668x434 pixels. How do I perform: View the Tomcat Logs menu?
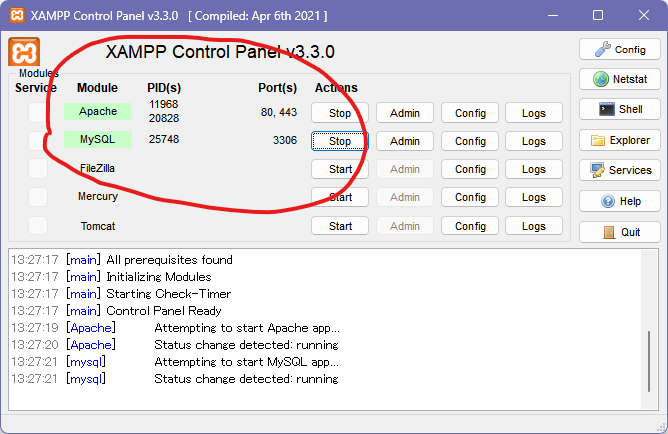534,226
